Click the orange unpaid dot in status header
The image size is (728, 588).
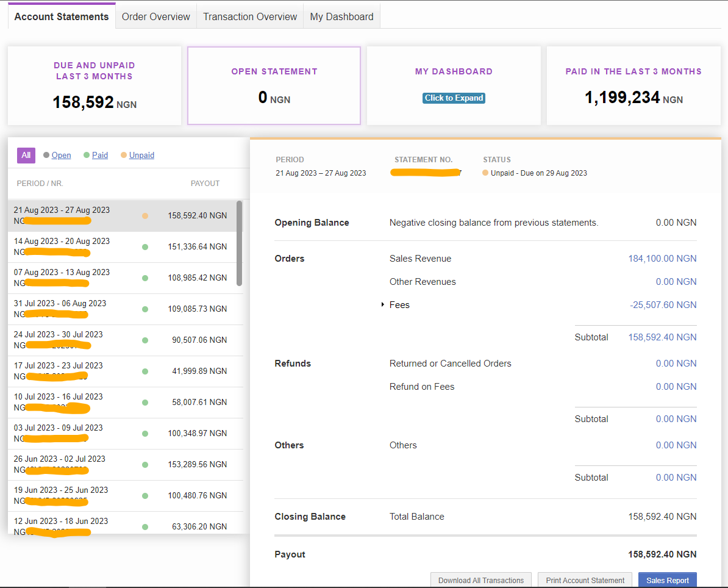(485, 173)
